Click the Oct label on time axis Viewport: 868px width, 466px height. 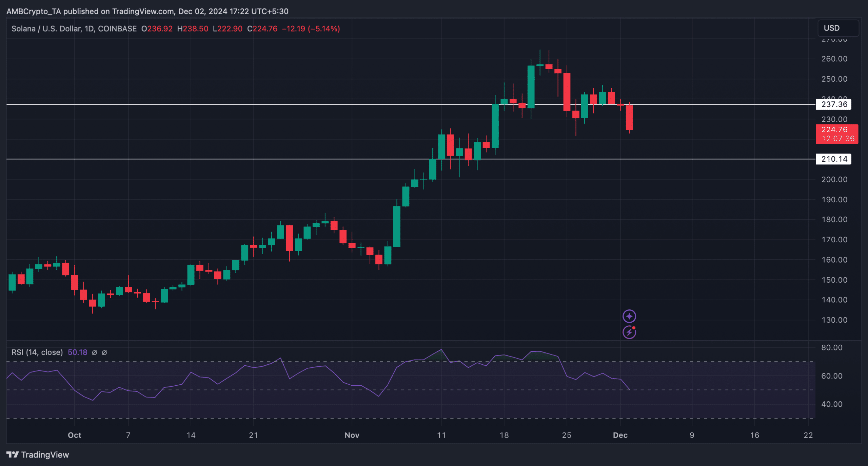[x=75, y=435]
